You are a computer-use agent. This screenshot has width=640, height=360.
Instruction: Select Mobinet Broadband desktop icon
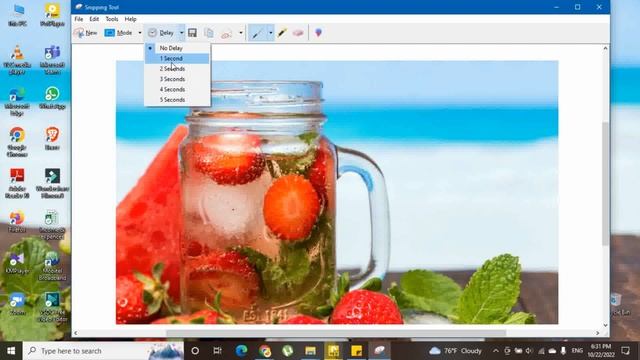coord(52,266)
